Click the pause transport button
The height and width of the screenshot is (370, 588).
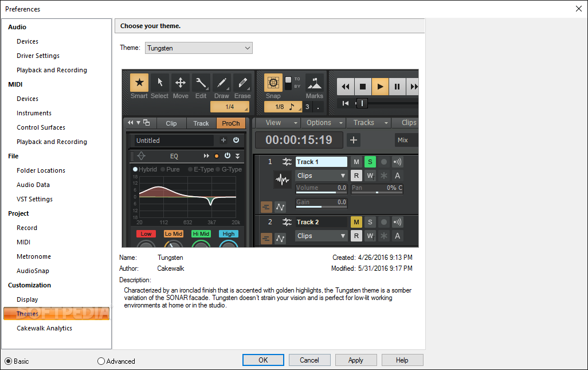click(397, 87)
